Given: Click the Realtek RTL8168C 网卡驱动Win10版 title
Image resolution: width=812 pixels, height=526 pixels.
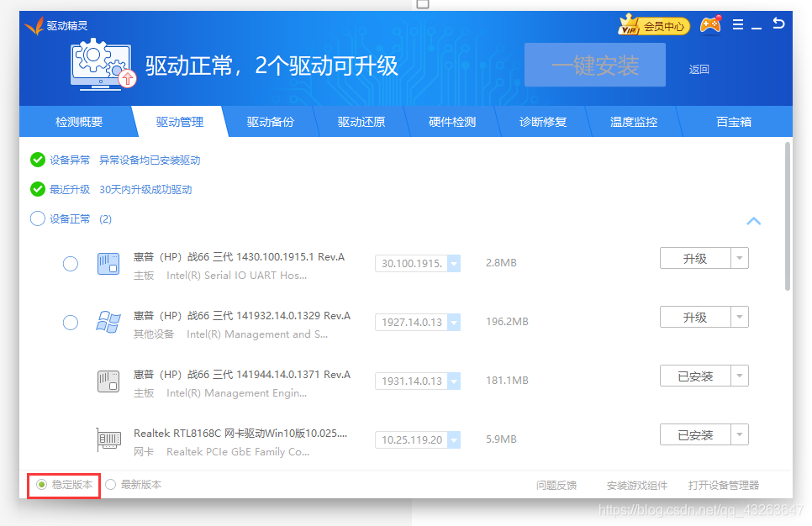Looking at the screenshot, I should (240, 433).
